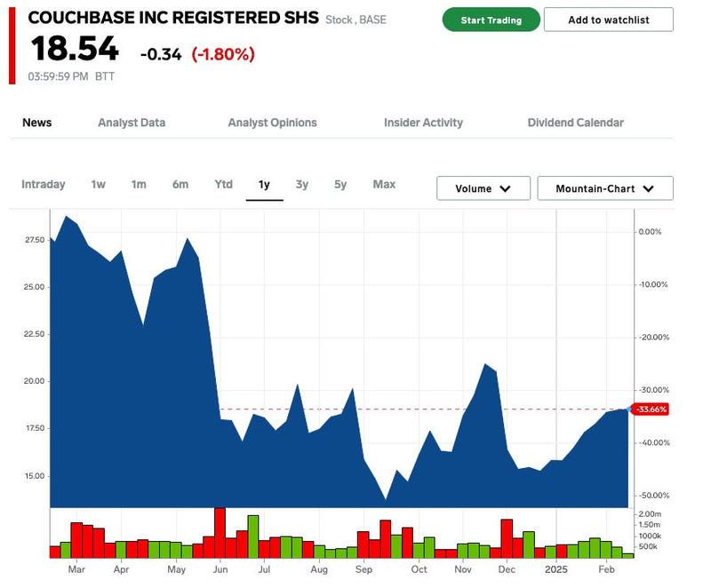Click the COUCHBASE INC REGISTERED SHS title

click(x=173, y=18)
